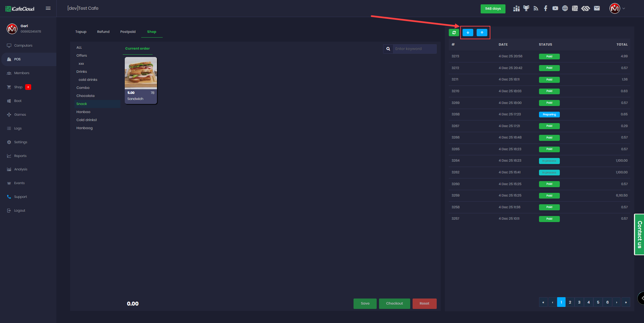Open the mail envelope icon
This screenshot has width=644, height=323.
point(597,8)
